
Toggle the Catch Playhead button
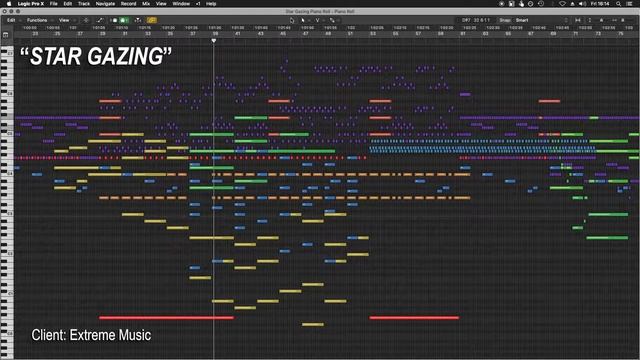(138, 20)
